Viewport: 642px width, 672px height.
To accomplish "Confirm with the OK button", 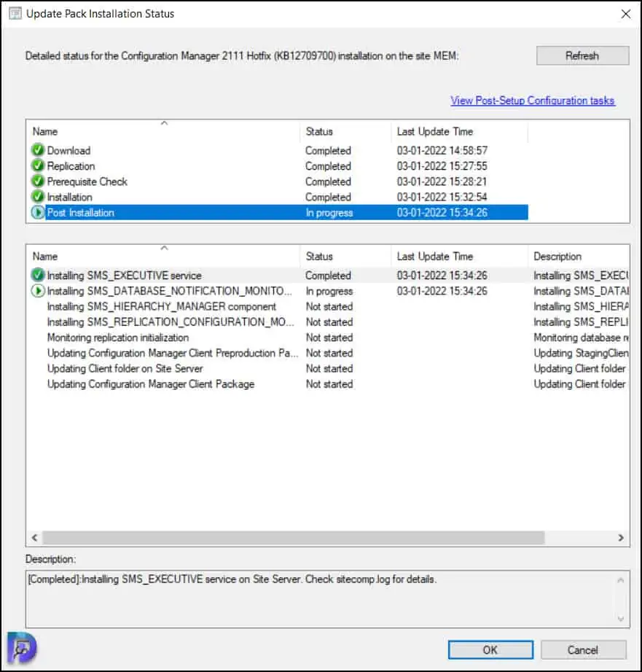I will (490, 649).
